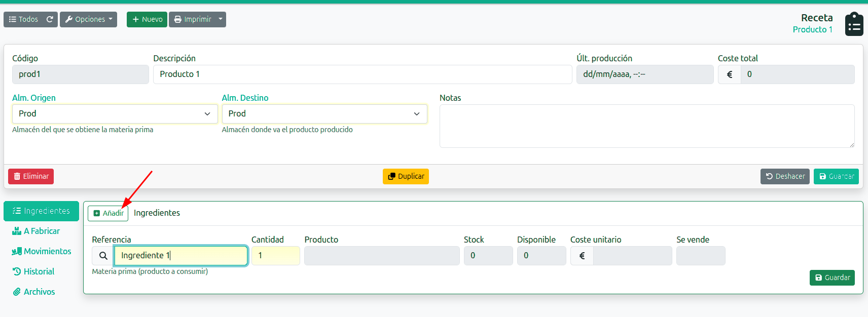Click the Se vende field
Image resolution: width=868 pixels, height=317 pixels.
tap(701, 256)
